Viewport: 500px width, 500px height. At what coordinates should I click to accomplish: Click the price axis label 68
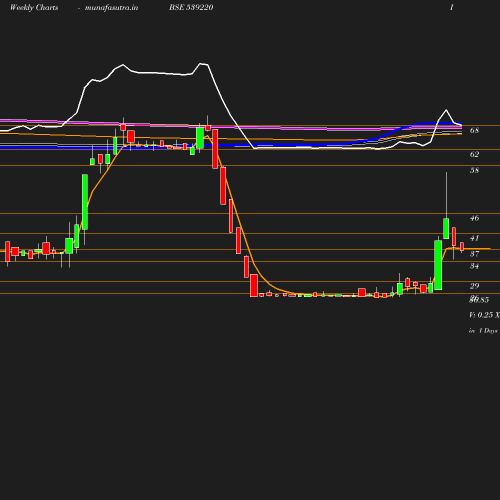(x=474, y=130)
